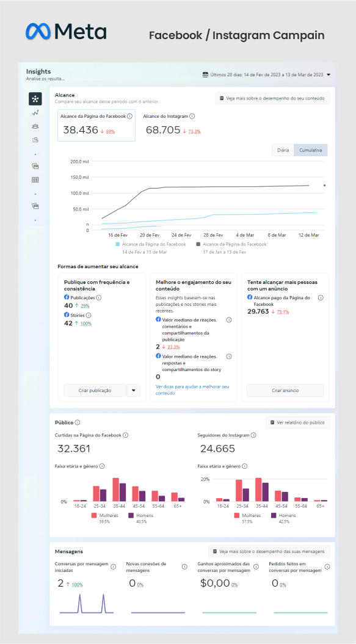Open the table-grid sidebar icon
Image resolution: width=356 pixels, height=644 pixels.
35,180
